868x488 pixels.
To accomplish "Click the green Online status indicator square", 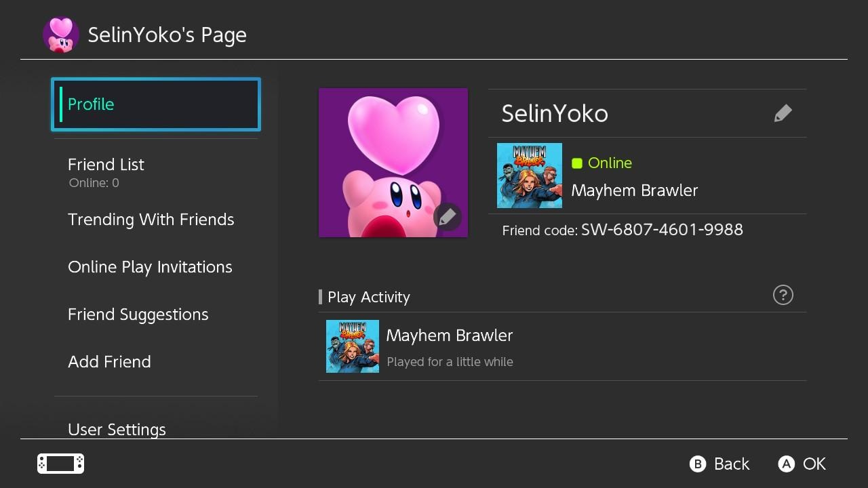I will click(x=577, y=163).
